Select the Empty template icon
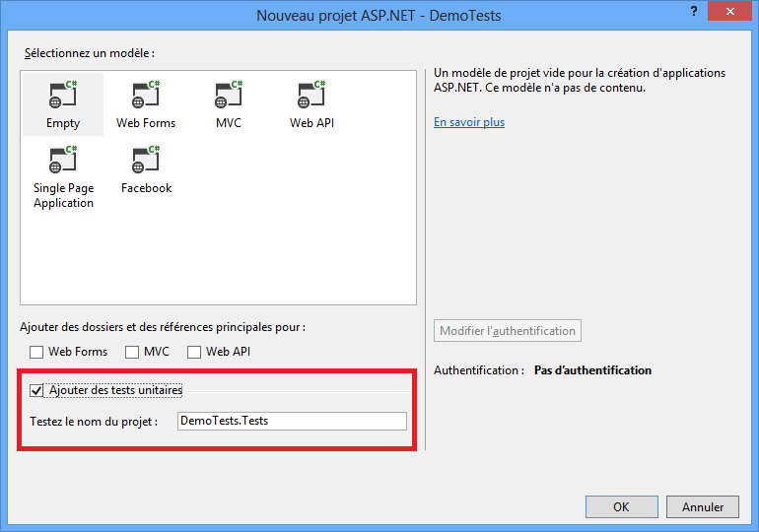 click(x=63, y=95)
